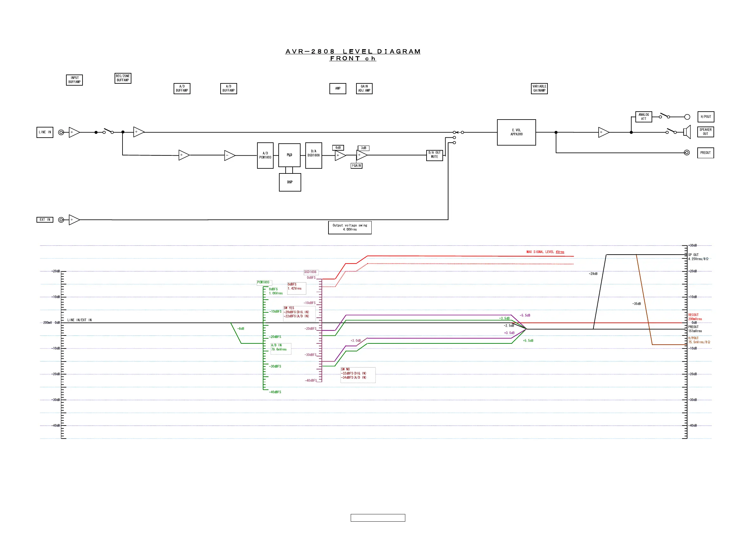Click the switch before the speaker symbol
756x534 pixels.
click(671, 131)
